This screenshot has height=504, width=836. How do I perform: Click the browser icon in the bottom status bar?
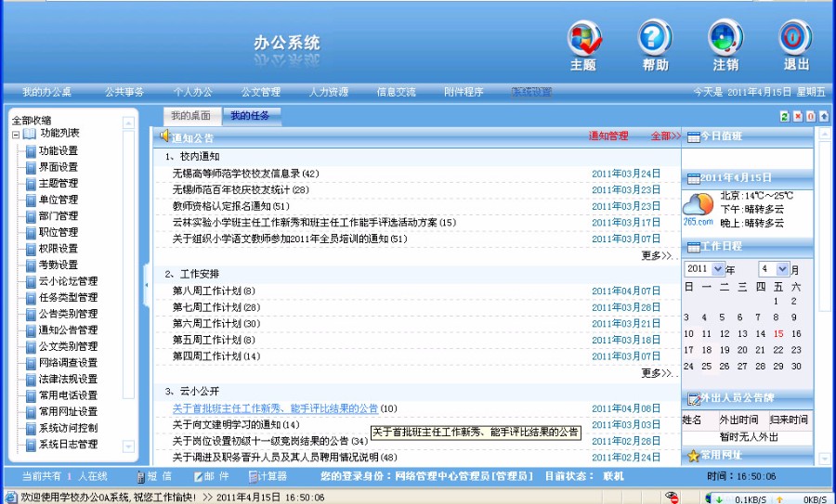coord(11,498)
